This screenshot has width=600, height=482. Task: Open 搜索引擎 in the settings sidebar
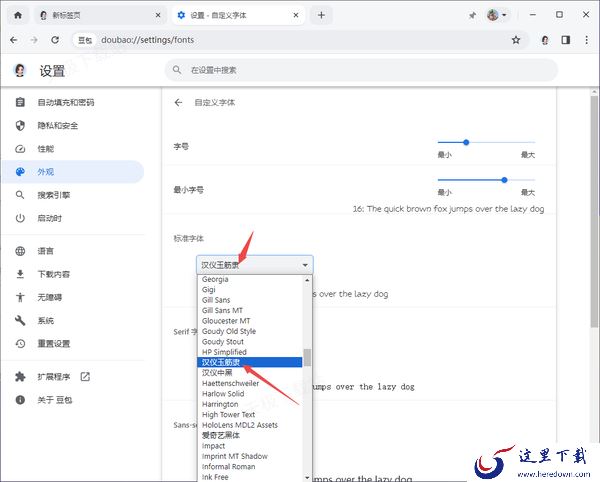[x=53, y=195]
